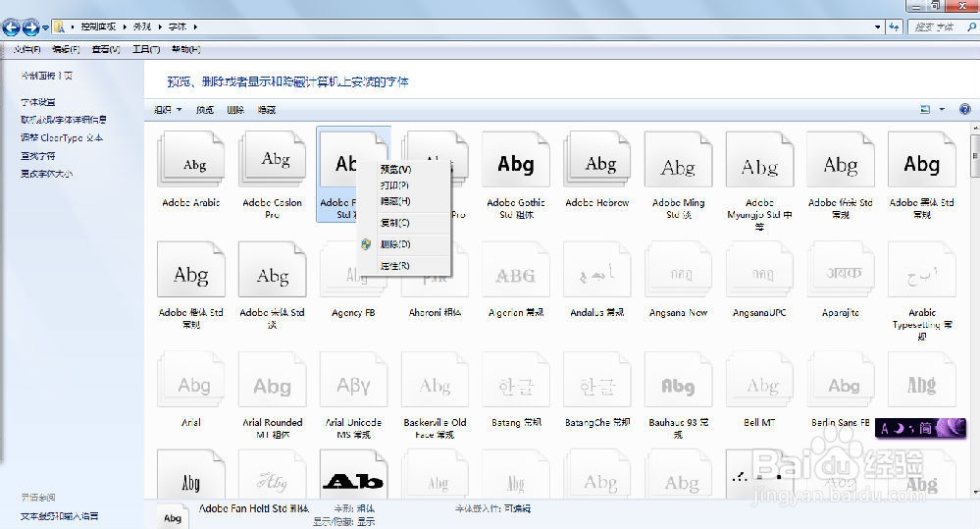Open the 帮助(H) menu
The image size is (980, 529).
click(x=185, y=49)
